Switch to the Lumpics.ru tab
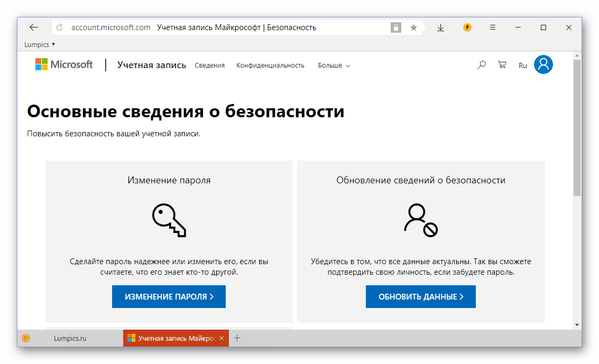The image size is (599, 364). [x=70, y=338]
